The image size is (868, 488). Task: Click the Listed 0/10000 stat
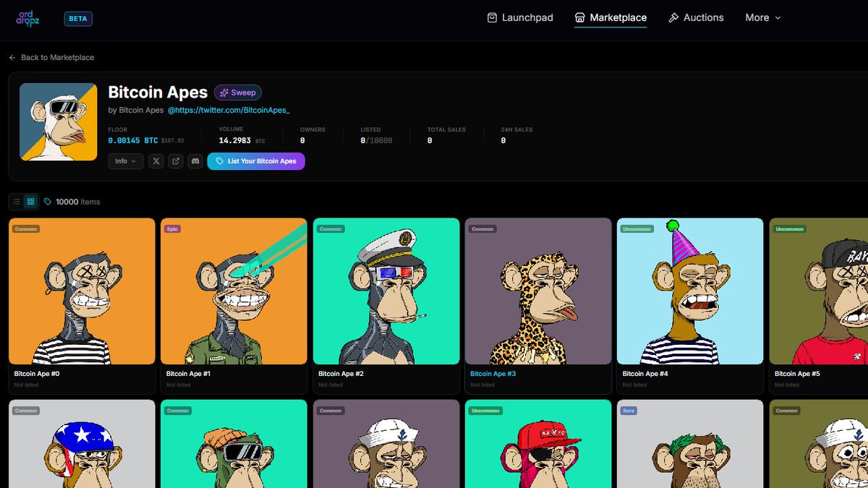(x=376, y=140)
